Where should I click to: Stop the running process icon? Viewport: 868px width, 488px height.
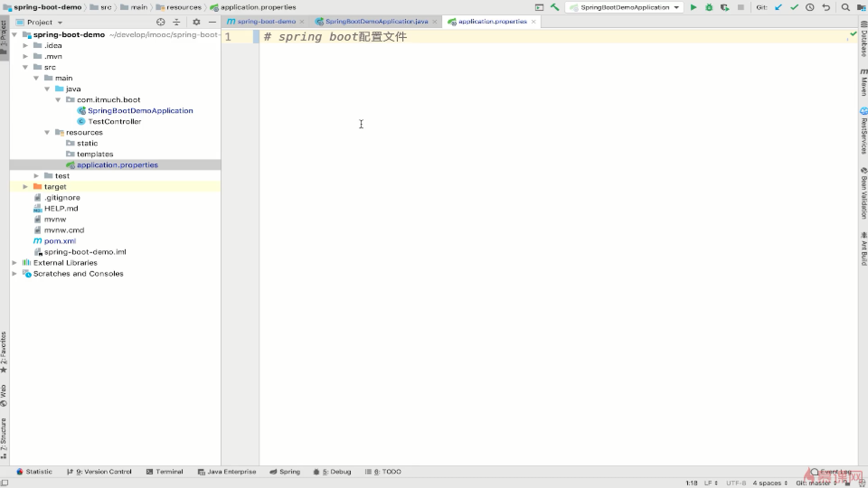point(741,7)
